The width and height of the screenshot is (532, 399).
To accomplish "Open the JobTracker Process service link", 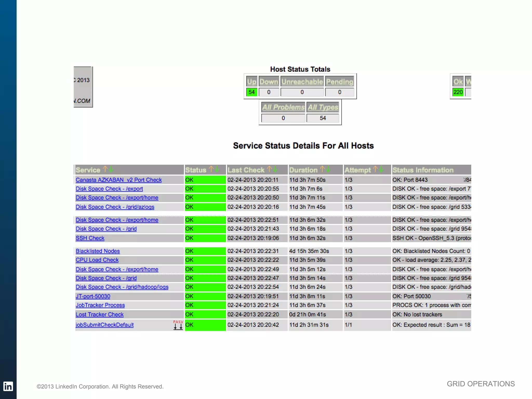I will [x=100, y=305].
